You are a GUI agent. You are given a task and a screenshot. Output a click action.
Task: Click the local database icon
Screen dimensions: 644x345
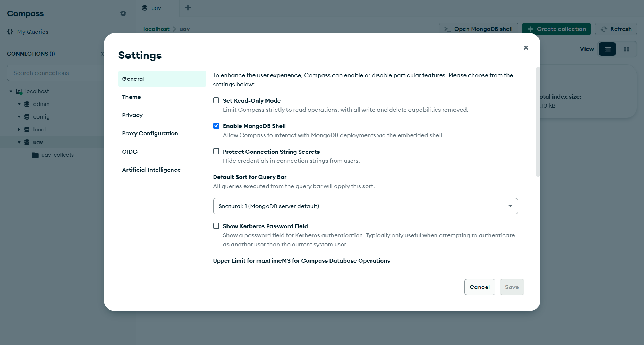[27, 130]
